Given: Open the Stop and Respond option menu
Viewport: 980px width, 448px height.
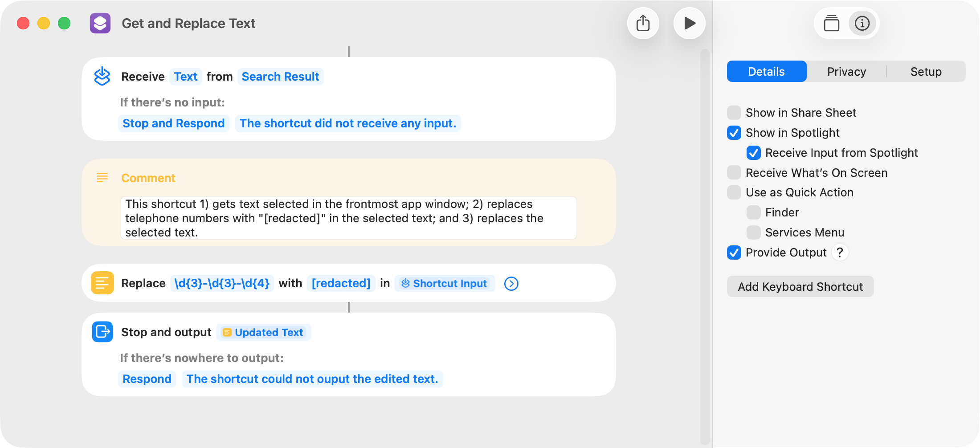Looking at the screenshot, I should click(173, 123).
